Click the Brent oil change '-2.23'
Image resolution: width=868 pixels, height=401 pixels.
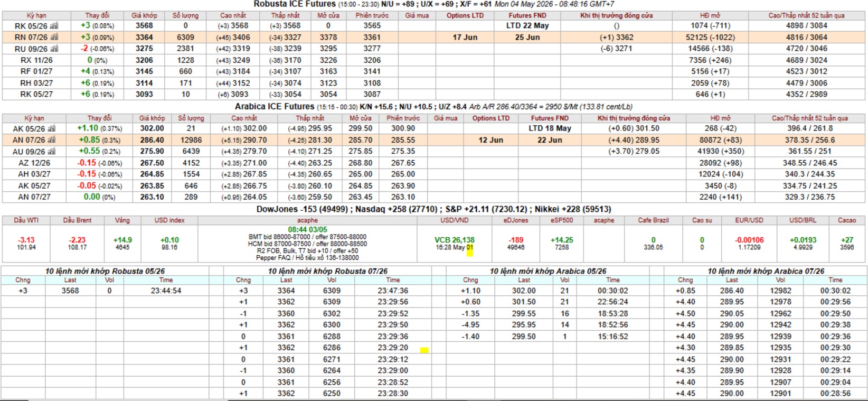pos(77,240)
